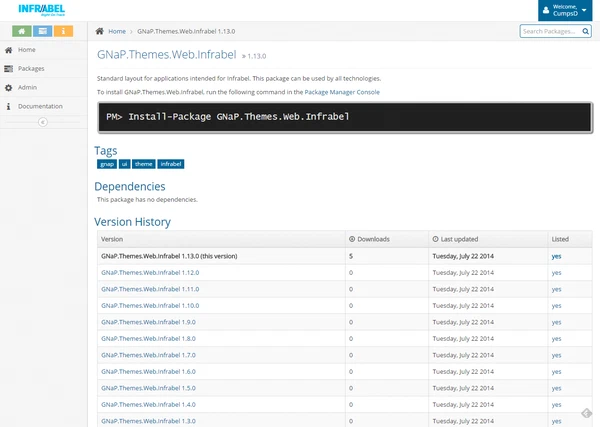Click the Home icon in sidebar

tap(8, 50)
